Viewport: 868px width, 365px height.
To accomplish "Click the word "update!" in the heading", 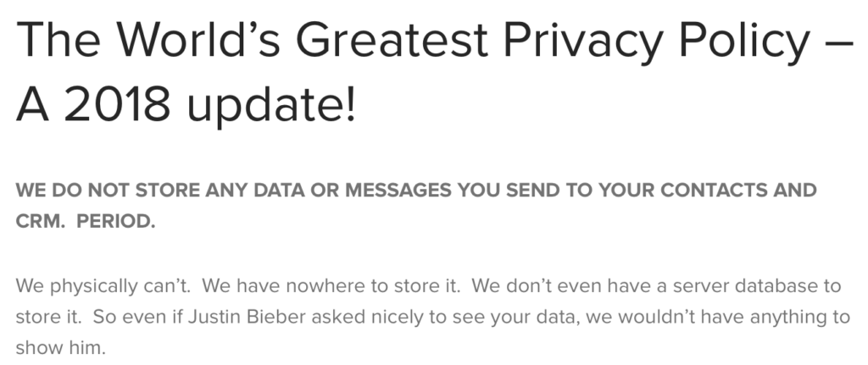I will 271,104.
